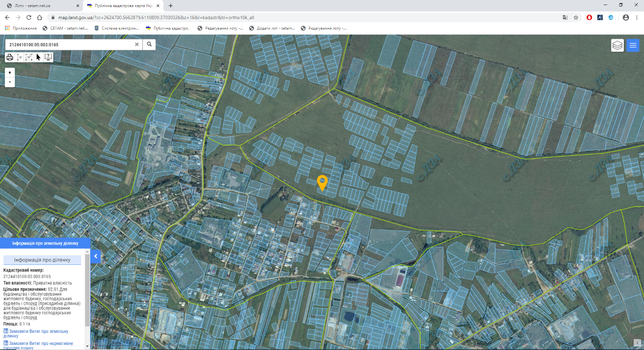The width and height of the screenshot is (644, 350).
Task: Select the area measurement tool
Action: coord(29,57)
